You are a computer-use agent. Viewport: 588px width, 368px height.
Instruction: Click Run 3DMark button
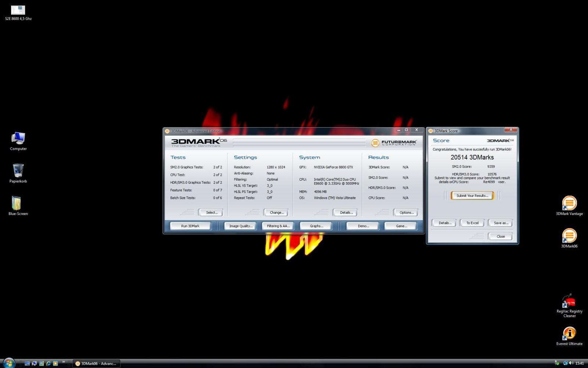pos(190,226)
